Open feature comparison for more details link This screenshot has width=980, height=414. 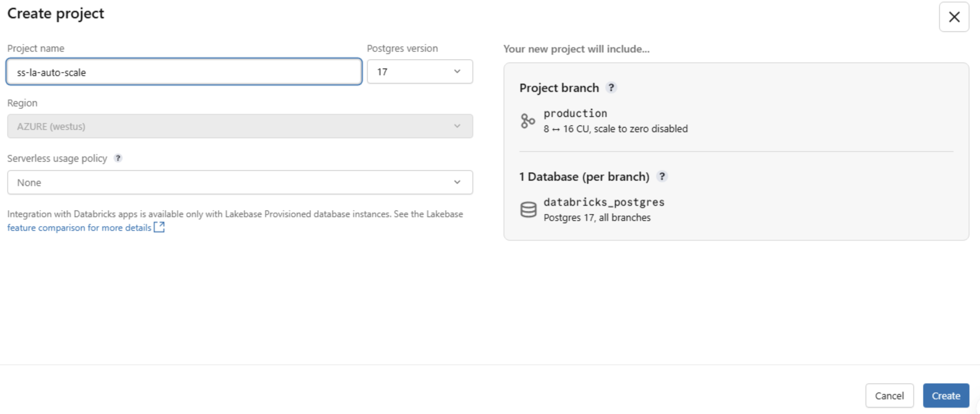79,228
